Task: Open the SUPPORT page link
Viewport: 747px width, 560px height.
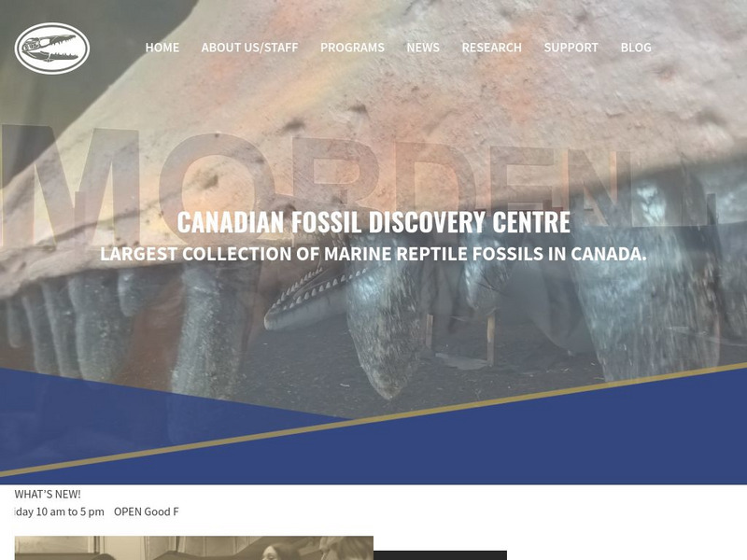Action: [571, 48]
